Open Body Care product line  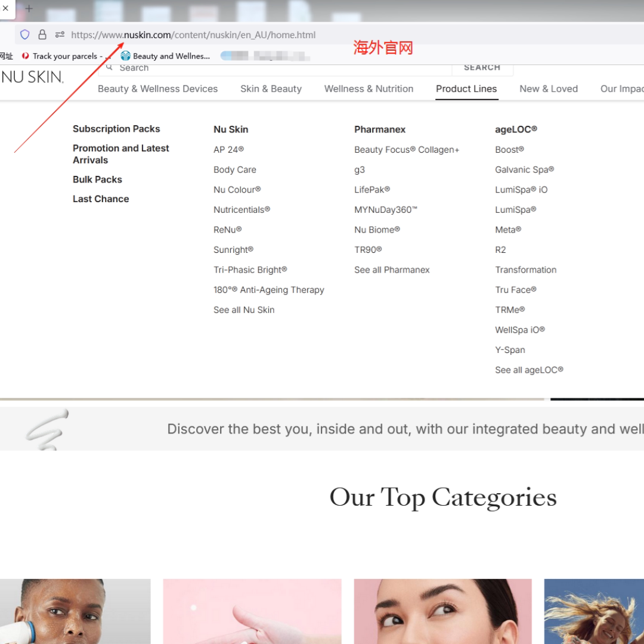click(x=234, y=169)
